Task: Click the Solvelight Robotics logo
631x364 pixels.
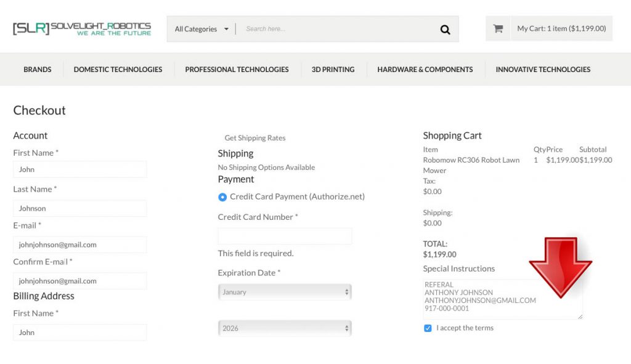Action: point(82,28)
